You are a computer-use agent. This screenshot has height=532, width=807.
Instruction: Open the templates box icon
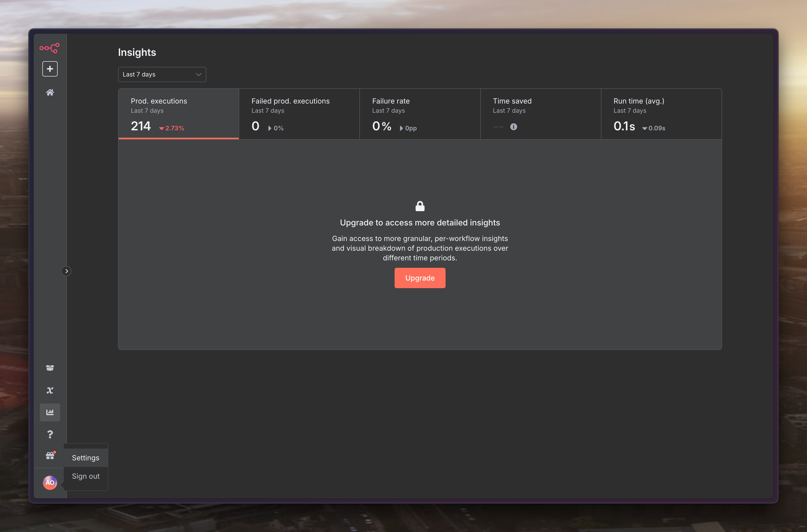(50, 368)
